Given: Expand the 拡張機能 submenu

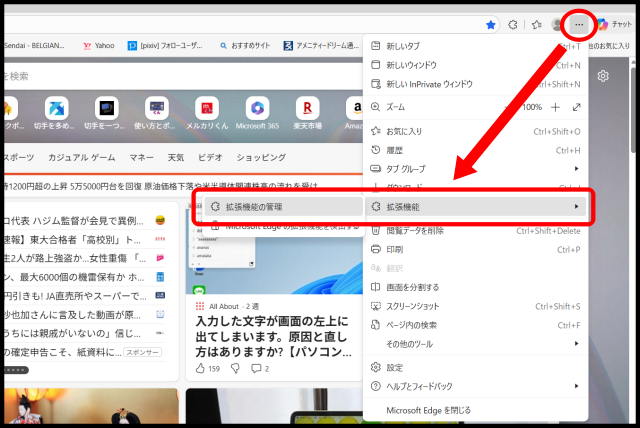Looking at the screenshot, I should click(476, 207).
